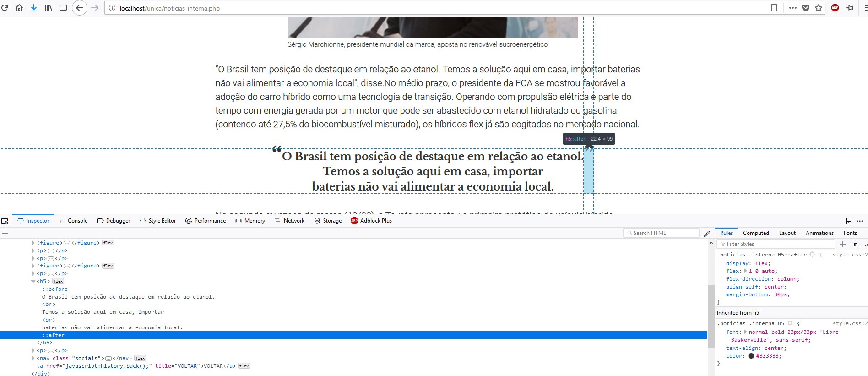Highlight selector for .noticias .interna H5 rule
Screen dimensions: 868x376
coord(790,323)
